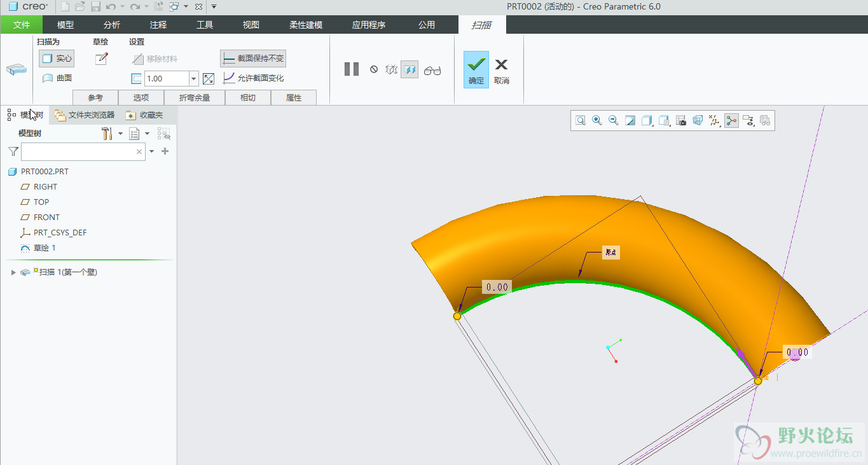Click the Repaint icon in graphics toolbar
Screen dimensions: 868x465
coord(630,120)
